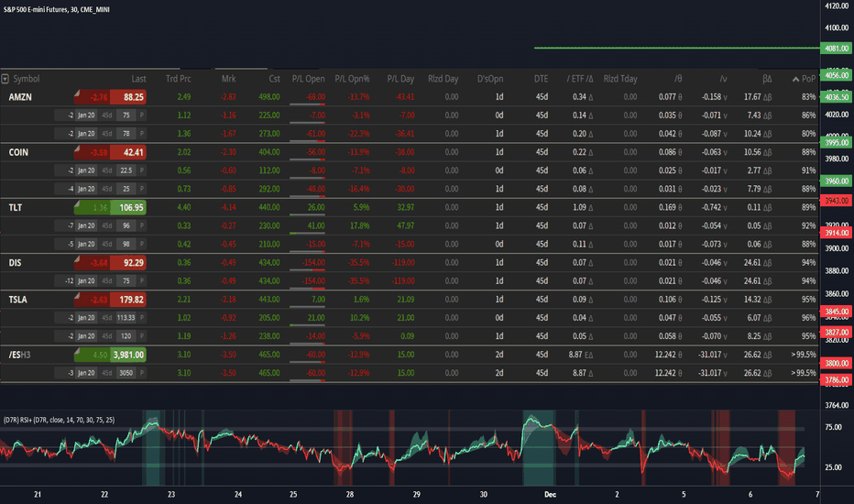854x504 pixels.
Task: Select DIS last price 92.29
Action: [x=128, y=263]
